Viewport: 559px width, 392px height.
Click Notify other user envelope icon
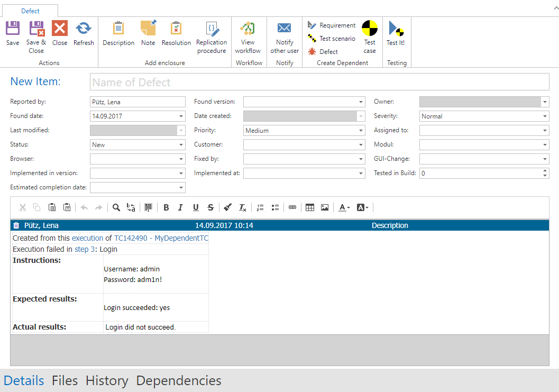tap(285, 29)
